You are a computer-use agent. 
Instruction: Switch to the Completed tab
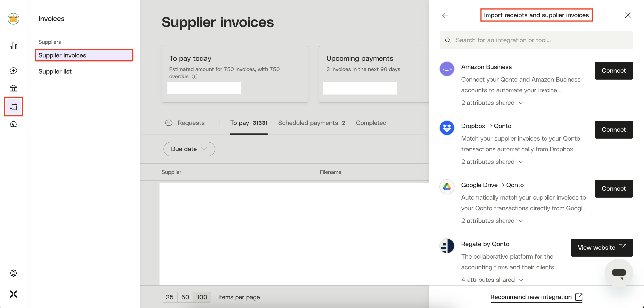coord(371,123)
